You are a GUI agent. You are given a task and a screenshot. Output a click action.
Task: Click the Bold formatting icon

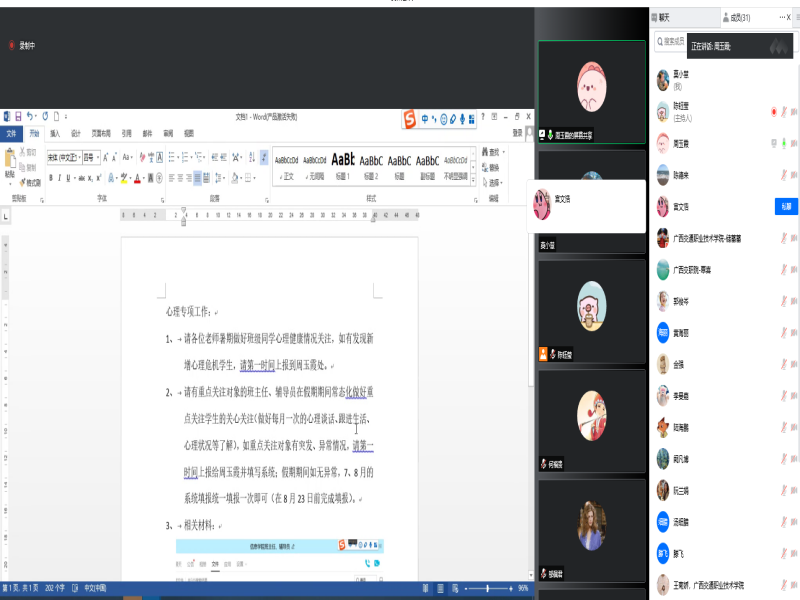(x=51, y=178)
